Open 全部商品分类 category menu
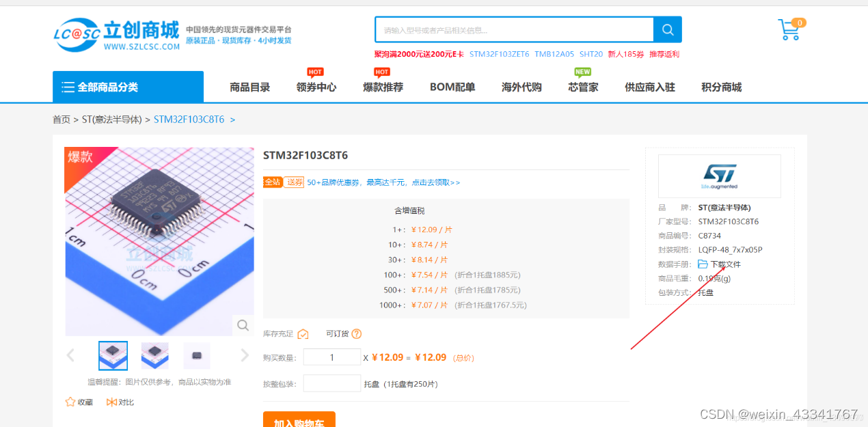868x427 pixels. (x=128, y=87)
